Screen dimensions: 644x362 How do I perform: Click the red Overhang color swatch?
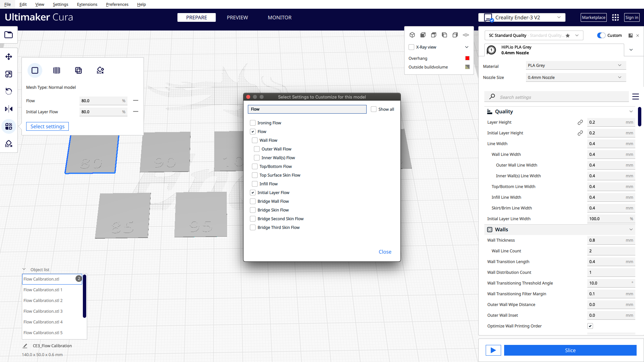point(467,58)
